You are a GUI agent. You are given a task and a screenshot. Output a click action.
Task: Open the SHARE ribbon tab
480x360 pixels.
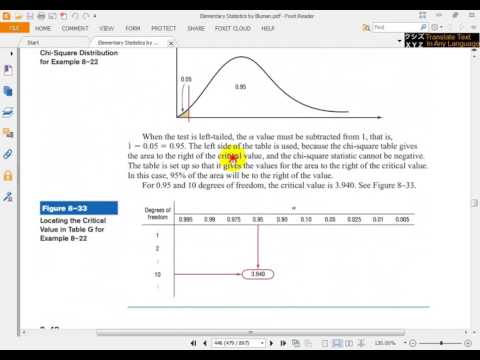(x=196, y=28)
